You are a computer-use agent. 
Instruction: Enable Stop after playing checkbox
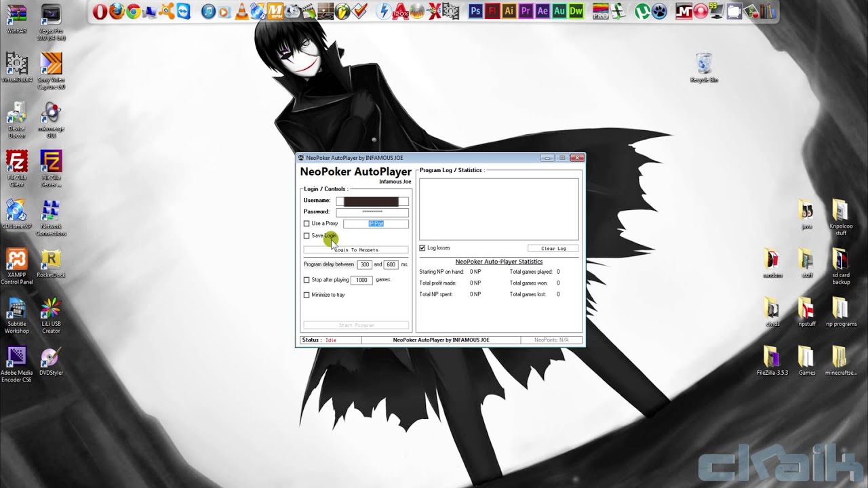(307, 280)
